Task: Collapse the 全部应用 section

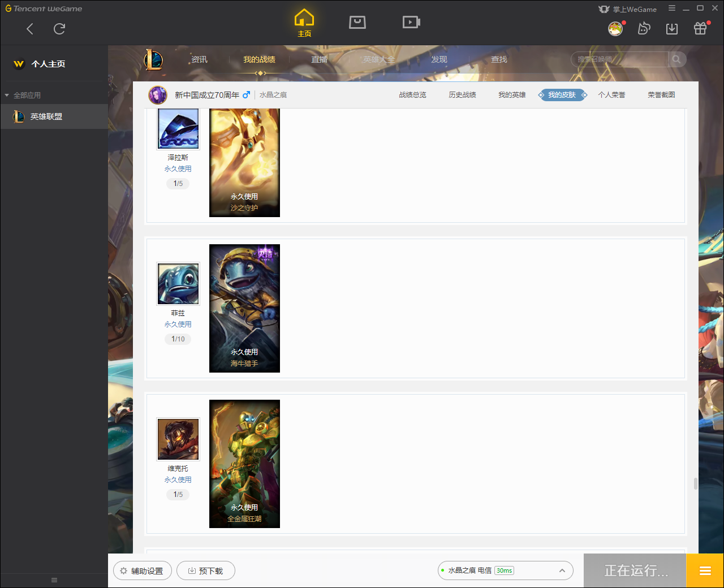Action: [x=23, y=95]
